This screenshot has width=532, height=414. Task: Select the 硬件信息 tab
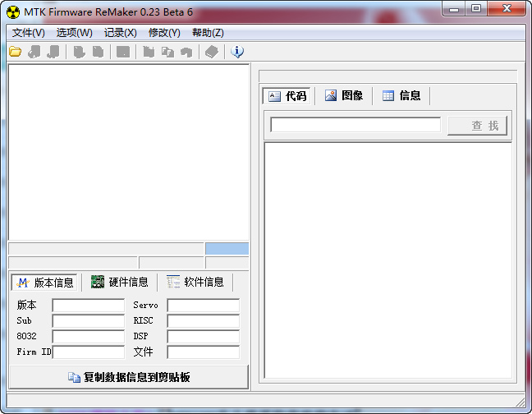120,282
